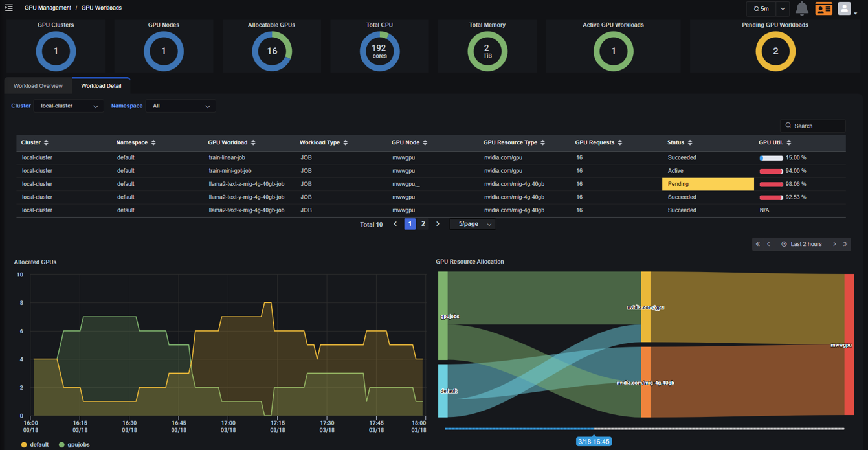Image resolution: width=868 pixels, height=450 pixels.
Task: Switch to Workload Overview tab
Action: coord(38,86)
